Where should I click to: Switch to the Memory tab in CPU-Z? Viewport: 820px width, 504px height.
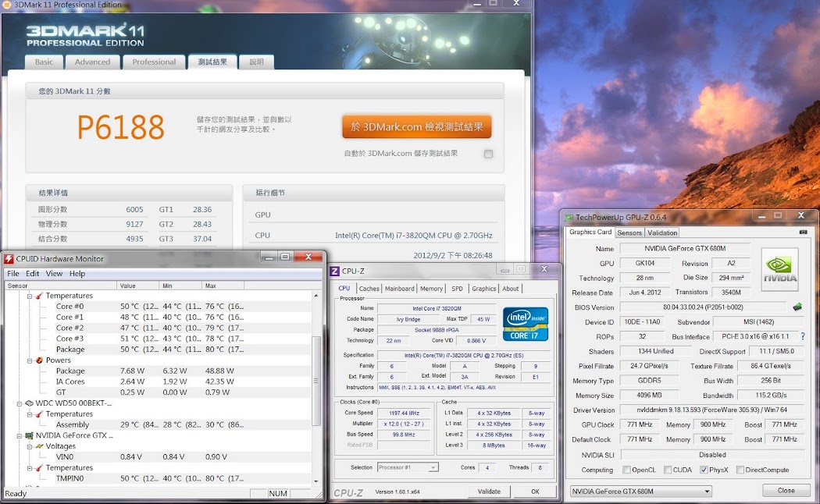coord(431,289)
